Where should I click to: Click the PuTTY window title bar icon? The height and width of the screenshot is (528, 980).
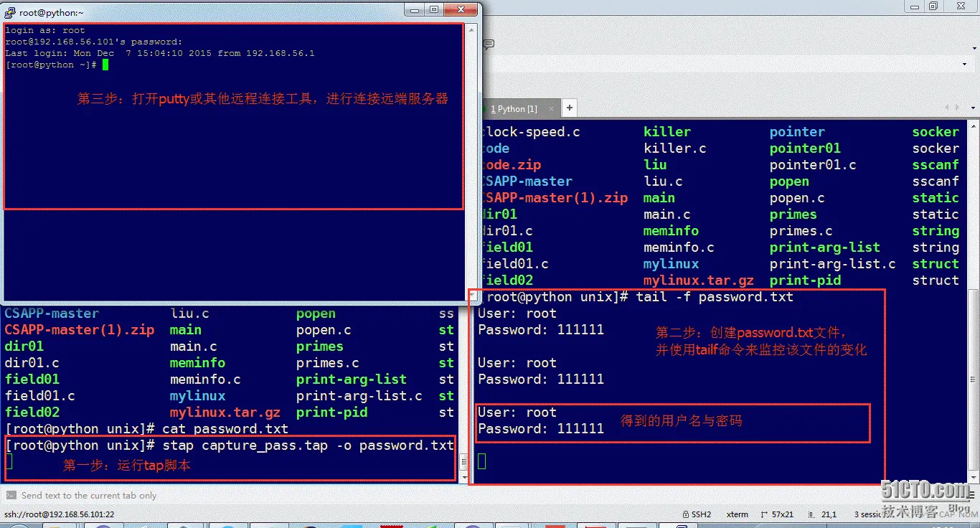click(10, 12)
